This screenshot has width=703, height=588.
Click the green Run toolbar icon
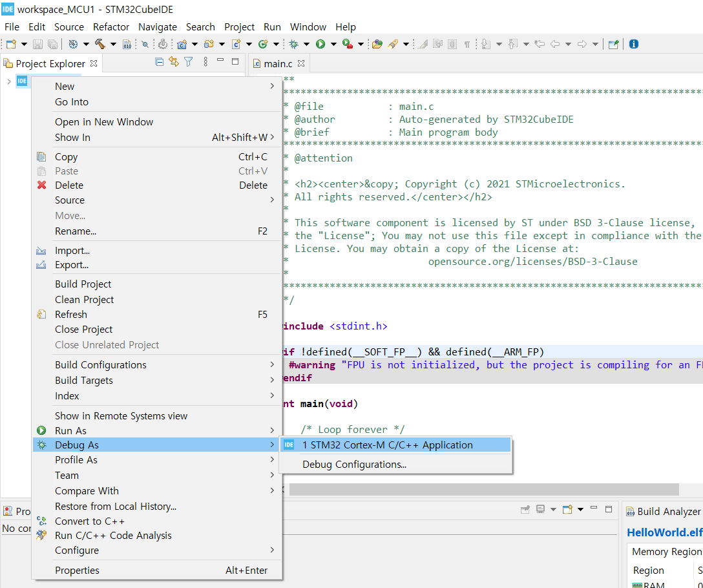coord(320,44)
